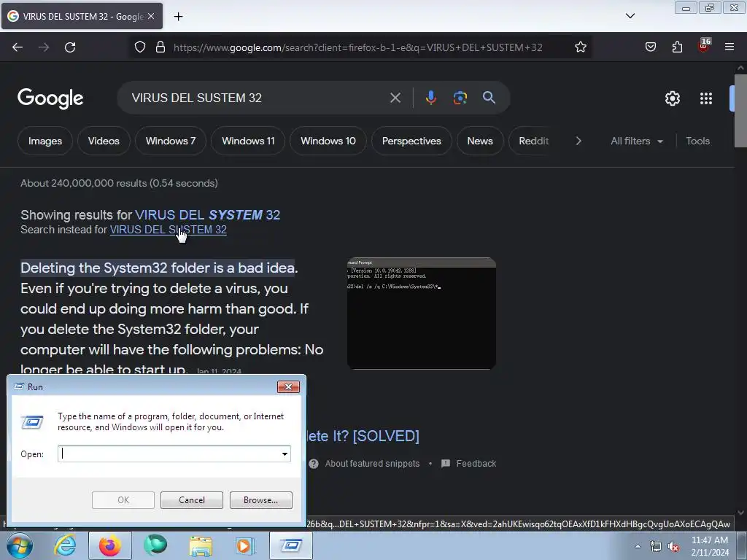Click the site padlock security icon

(x=160, y=47)
